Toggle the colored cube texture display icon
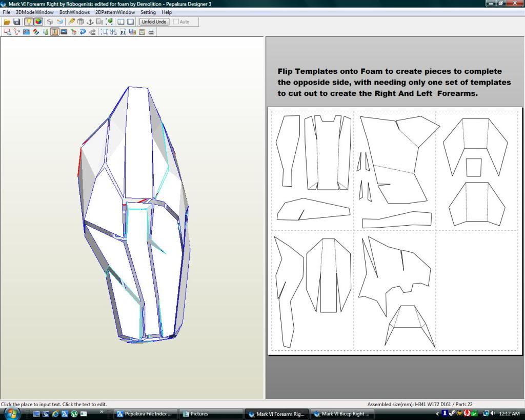The height and width of the screenshot is (420, 525). tap(38, 22)
